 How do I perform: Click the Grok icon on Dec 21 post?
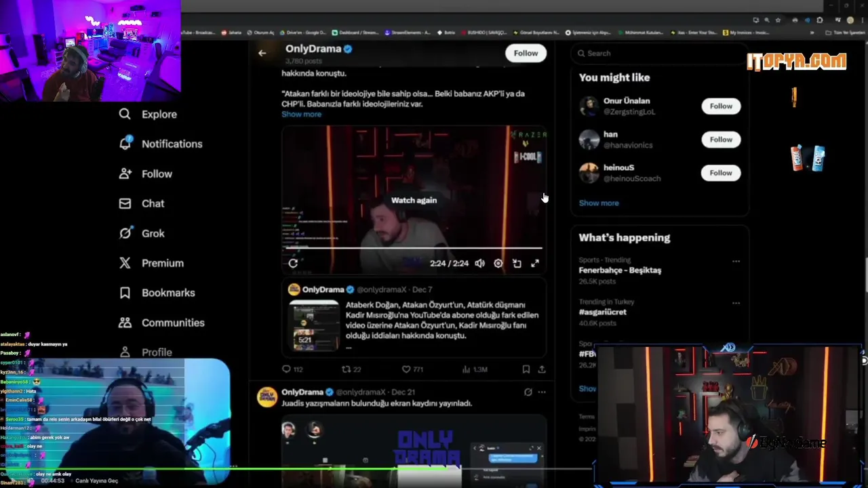pyautogui.click(x=528, y=392)
